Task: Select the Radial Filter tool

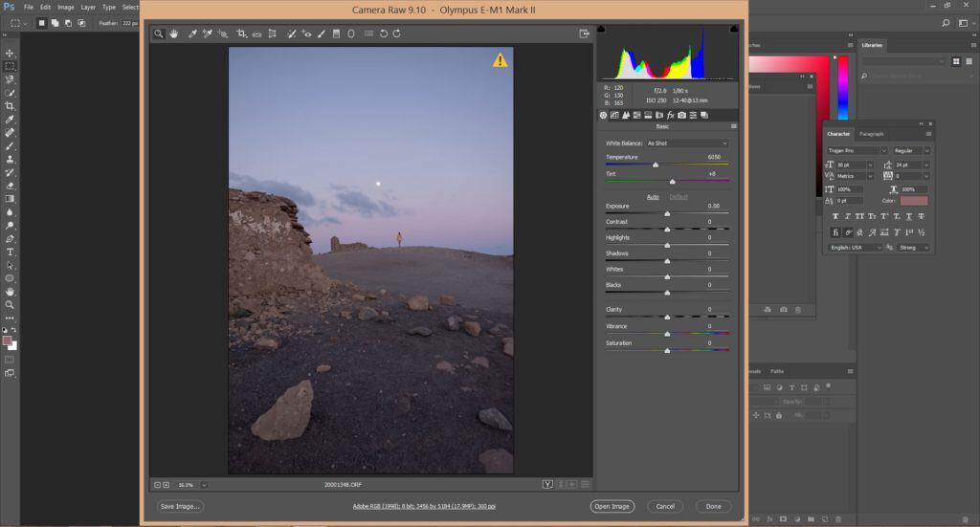Action: tap(351, 33)
